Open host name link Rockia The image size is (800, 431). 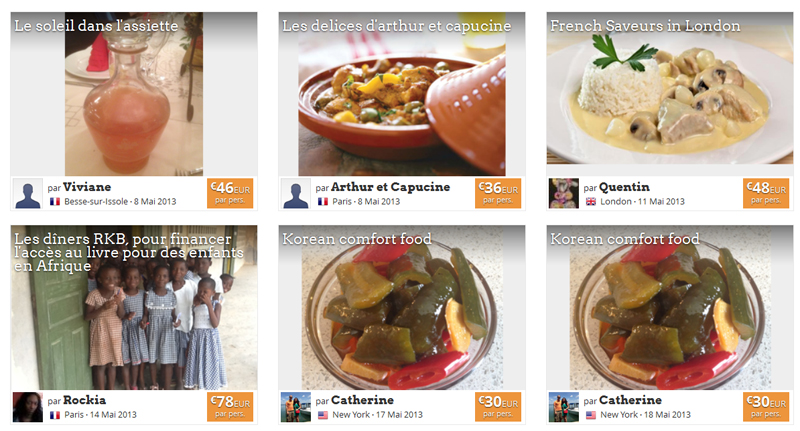pos(84,400)
